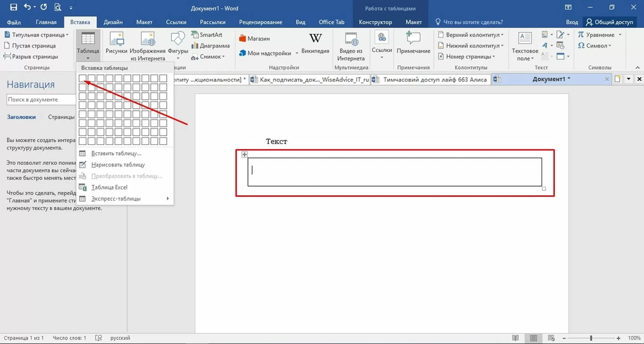Click Разрыв страницы button
Image resolution: width=644 pixels, height=344 pixels.
coord(31,56)
